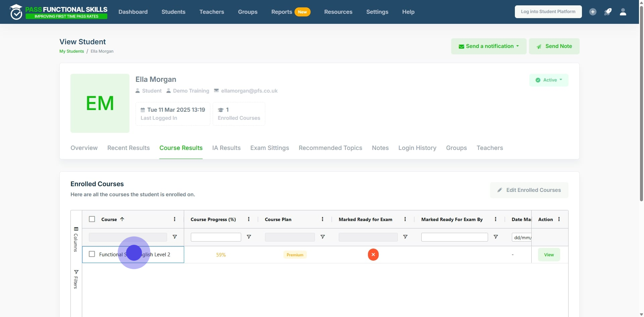Tick the Functional Skills English Level 2 checkbox
The height and width of the screenshot is (317, 644).
(x=92, y=254)
